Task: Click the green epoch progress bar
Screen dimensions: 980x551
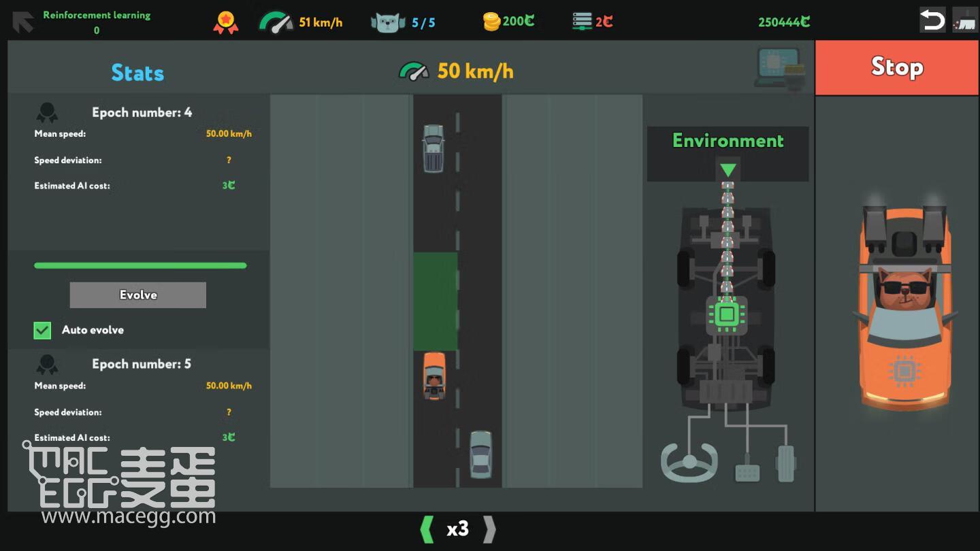Action: (x=140, y=265)
